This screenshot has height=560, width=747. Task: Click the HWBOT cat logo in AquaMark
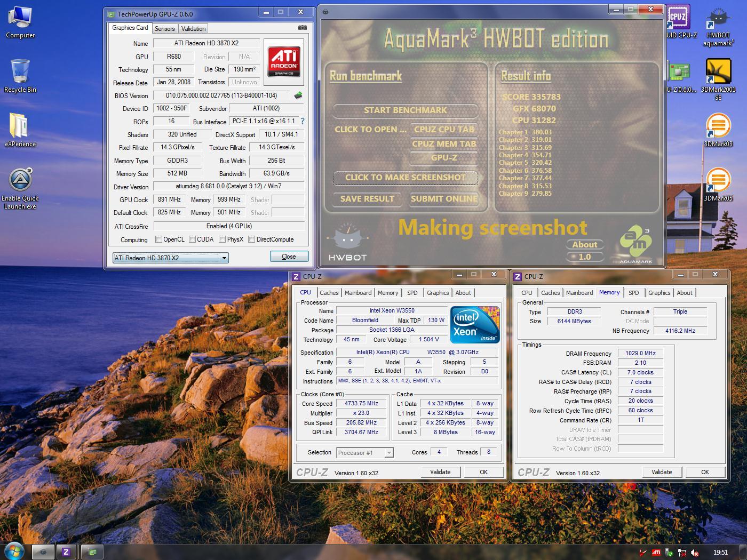pyautogui.click(x=347, y=243)
